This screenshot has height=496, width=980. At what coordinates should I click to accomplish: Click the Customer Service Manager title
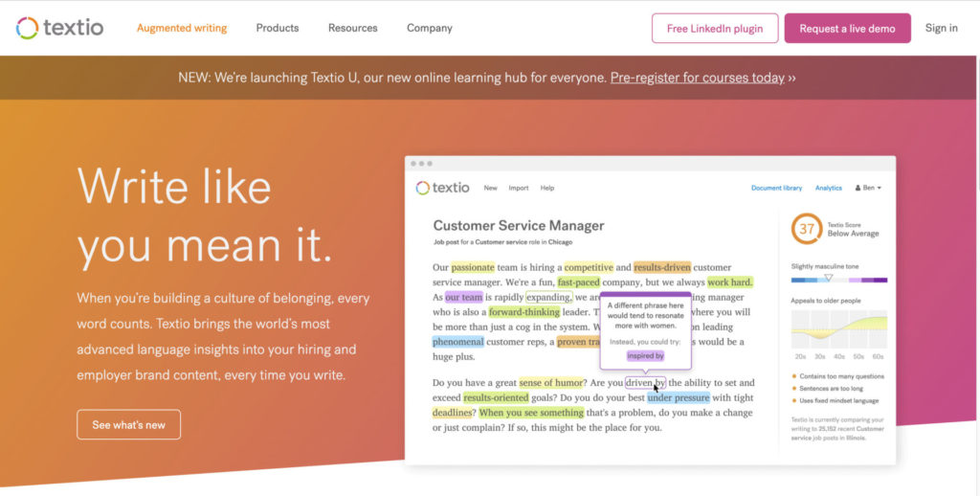coord(519,226)
